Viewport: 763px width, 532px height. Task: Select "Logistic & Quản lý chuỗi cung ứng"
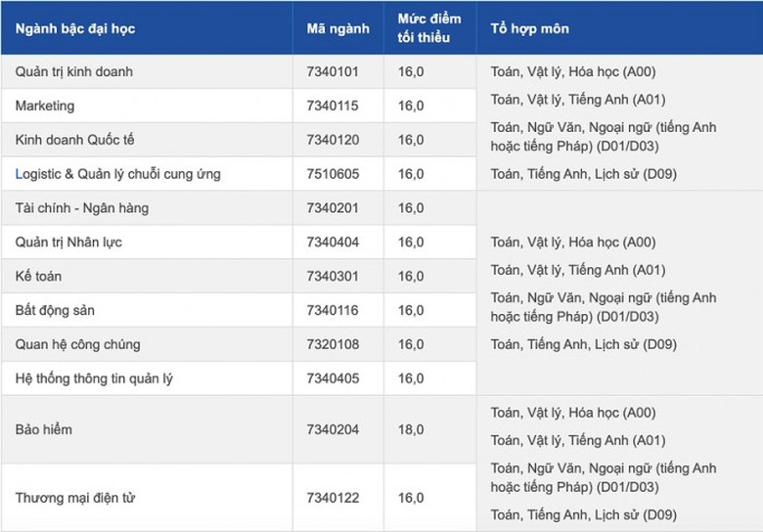(118, 174)
